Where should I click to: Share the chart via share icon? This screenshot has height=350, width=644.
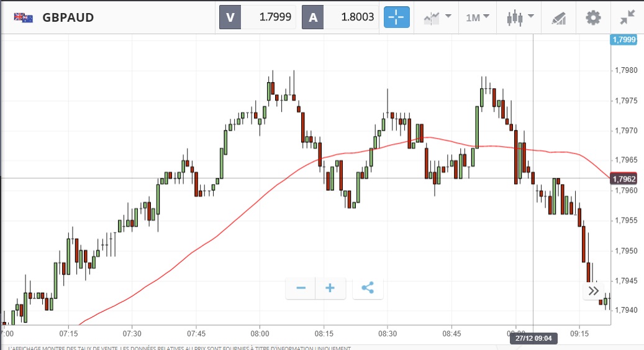[x=368, y=288]
